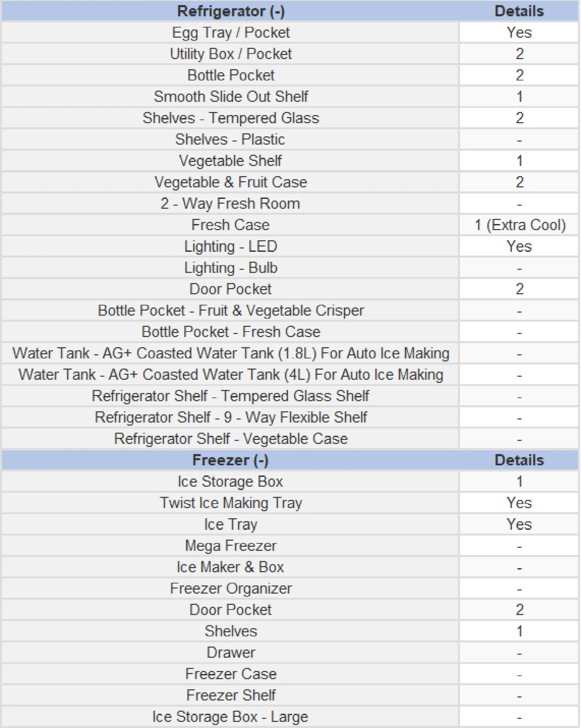The height and width of the screenshot is (728, 581).
Task: Click the Smooth Slide Out Shelf label
Action: coord(231,97)
